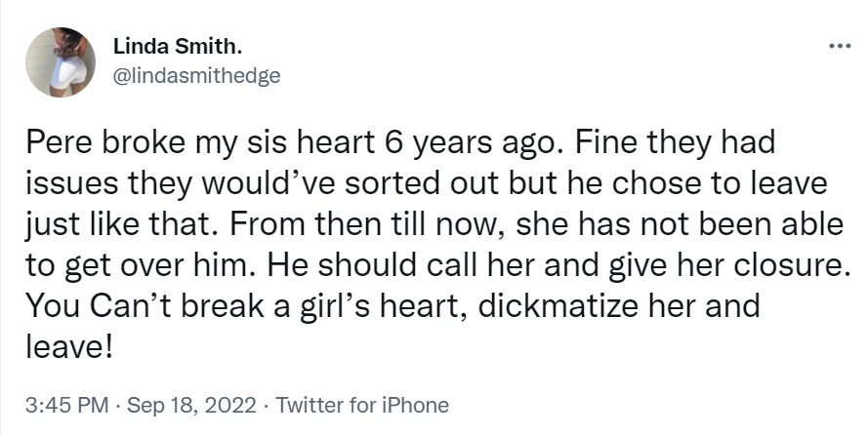Click Linda Smith's profile avatar
The height and width of the screenshot is (436, 868).
point(61,62)
